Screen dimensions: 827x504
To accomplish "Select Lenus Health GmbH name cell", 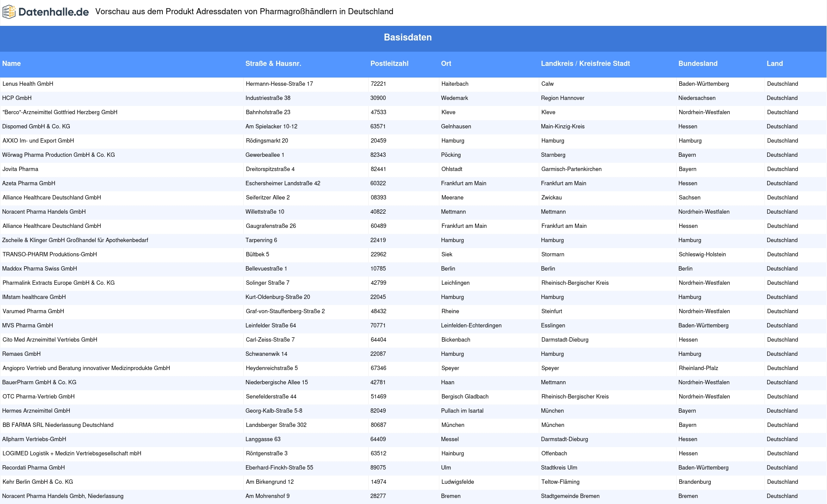I will (28, 84).
